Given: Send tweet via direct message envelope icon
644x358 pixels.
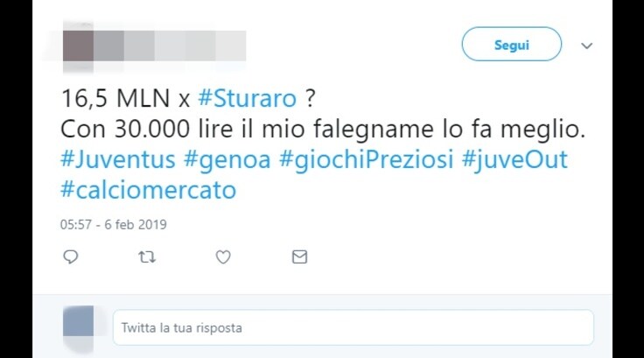Looking at the screenshot, I should click(299, 256).
